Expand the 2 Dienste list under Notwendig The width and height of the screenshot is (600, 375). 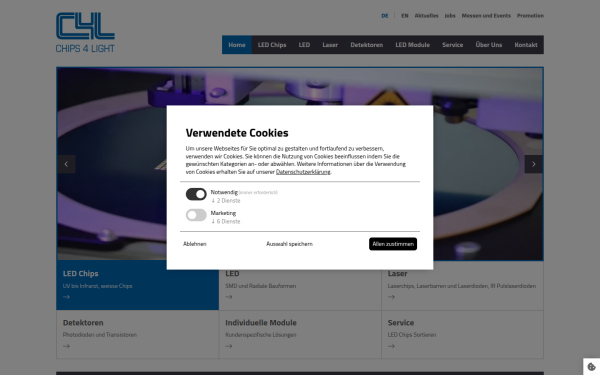click(x=226, y=201)
